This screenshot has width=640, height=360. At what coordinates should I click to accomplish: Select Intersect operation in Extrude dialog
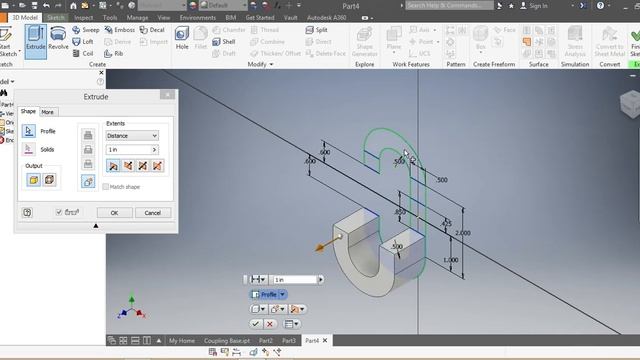click(x=88, y=164)
